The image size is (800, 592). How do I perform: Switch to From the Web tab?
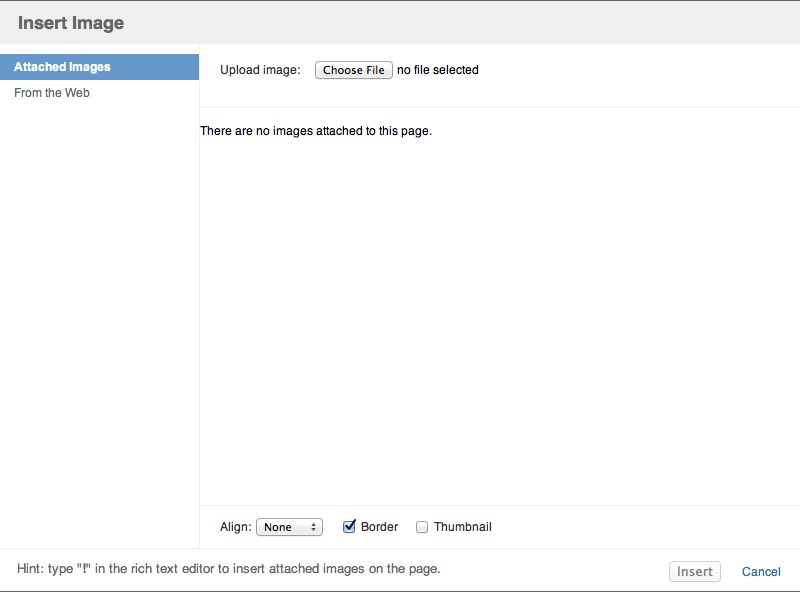52,93
